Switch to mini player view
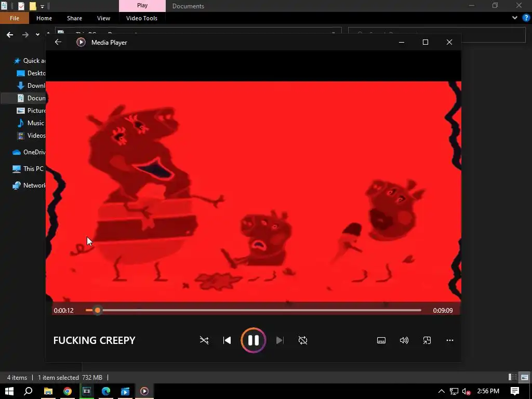This screenshot has height=399, width=532. (x=427, y=340)
